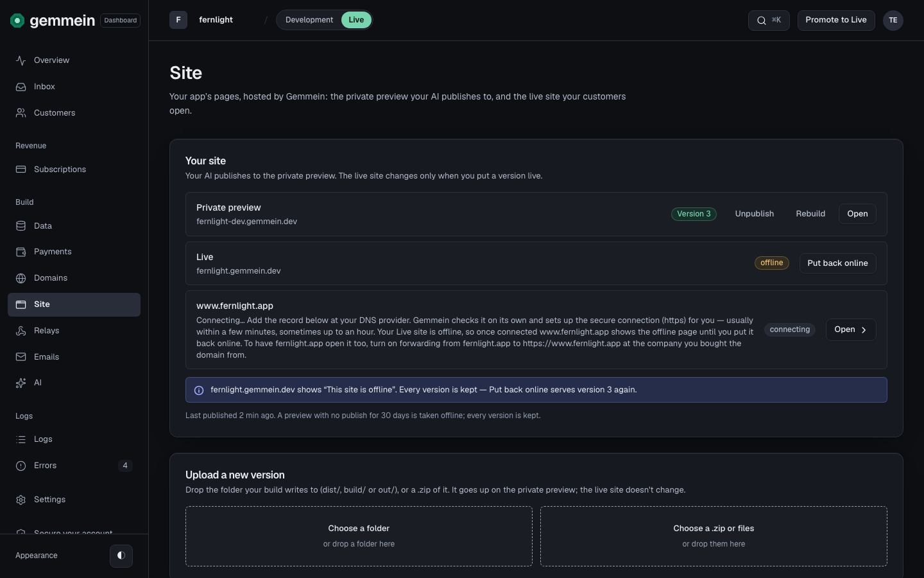Click the Subscriptions card icon
This screenshot has width=924, height=578.
tap(21, 170)
